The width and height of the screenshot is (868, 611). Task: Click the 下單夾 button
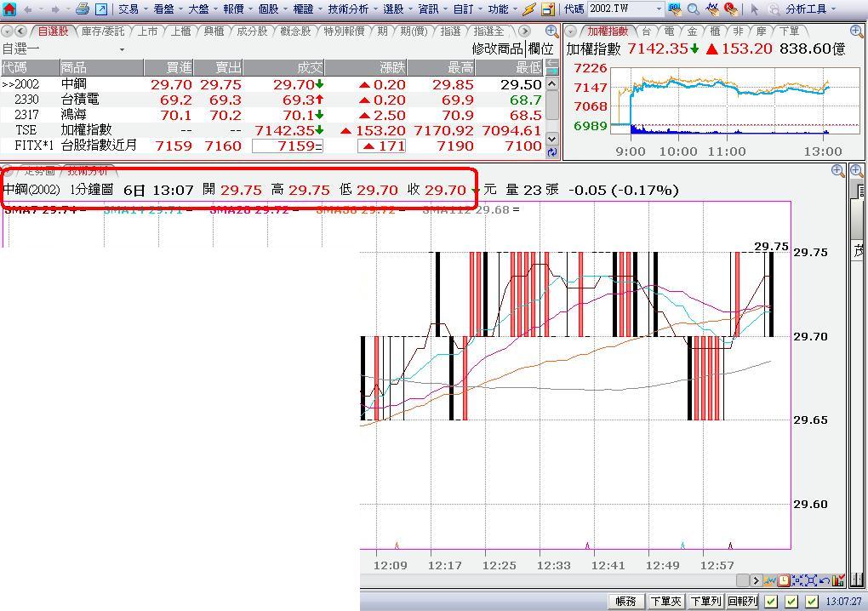tap(665, 601)
